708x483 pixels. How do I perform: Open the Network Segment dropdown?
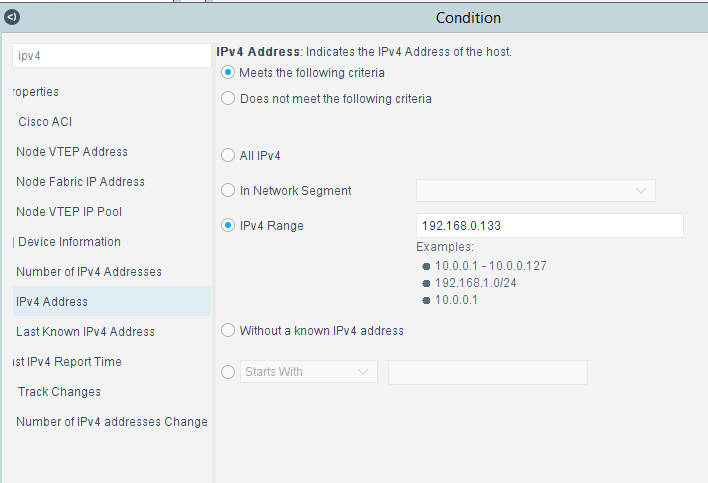pos(536,190)
